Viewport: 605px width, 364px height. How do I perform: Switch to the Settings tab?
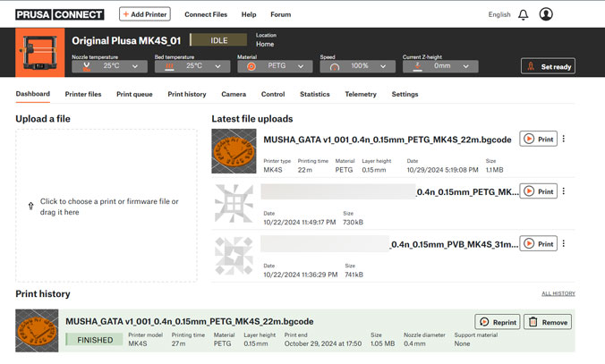[x=405, y=94]
